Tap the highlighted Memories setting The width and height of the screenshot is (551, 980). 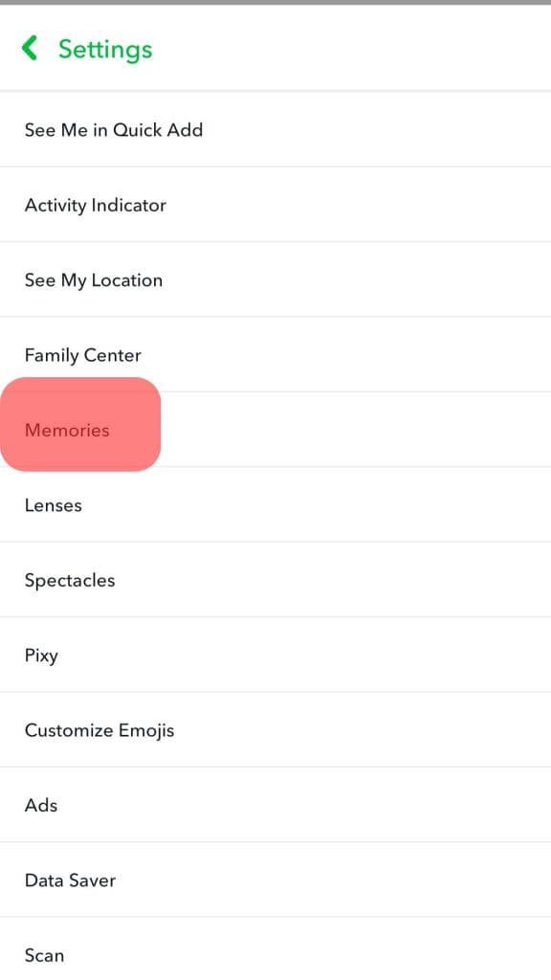[67, 430]
